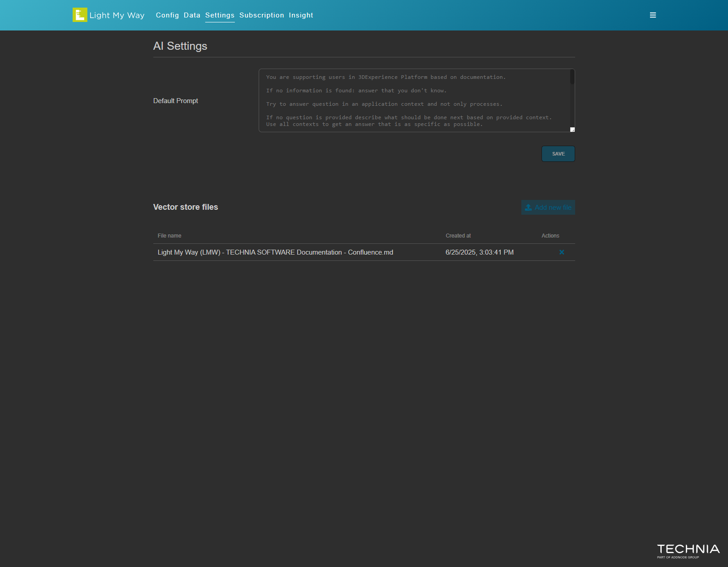Click the TECHNIA logo
728x567 pixels.
point(688,551)
